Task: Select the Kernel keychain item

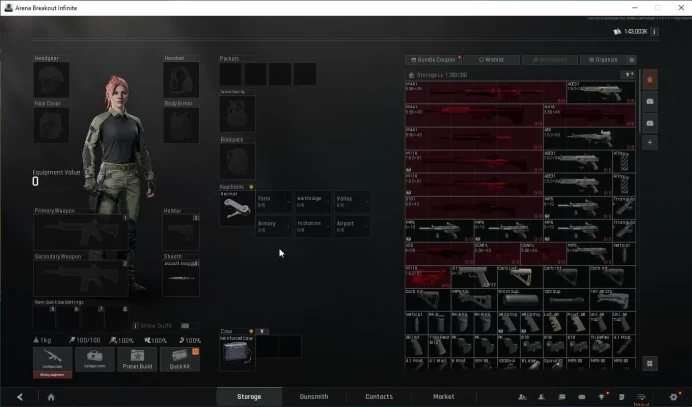Action: (237, 209)
